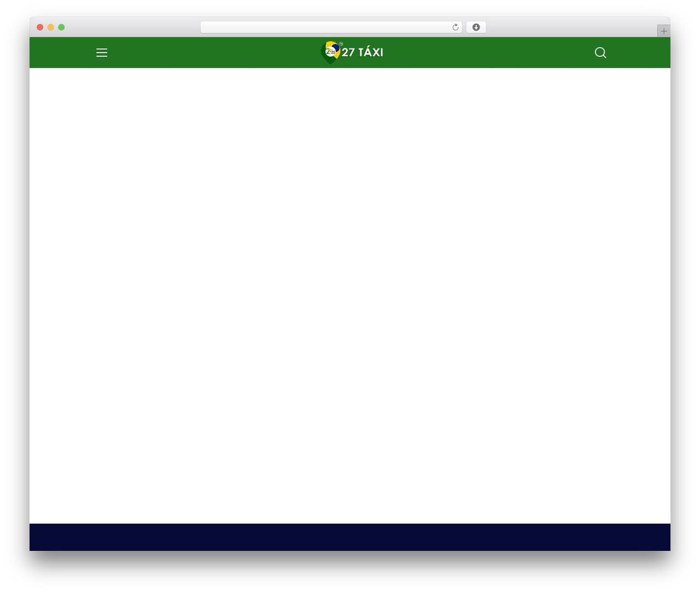Click the green maximize window button
Image resolution: width=700 pixels, height=593 pixels.
click(x=61, y=27)
